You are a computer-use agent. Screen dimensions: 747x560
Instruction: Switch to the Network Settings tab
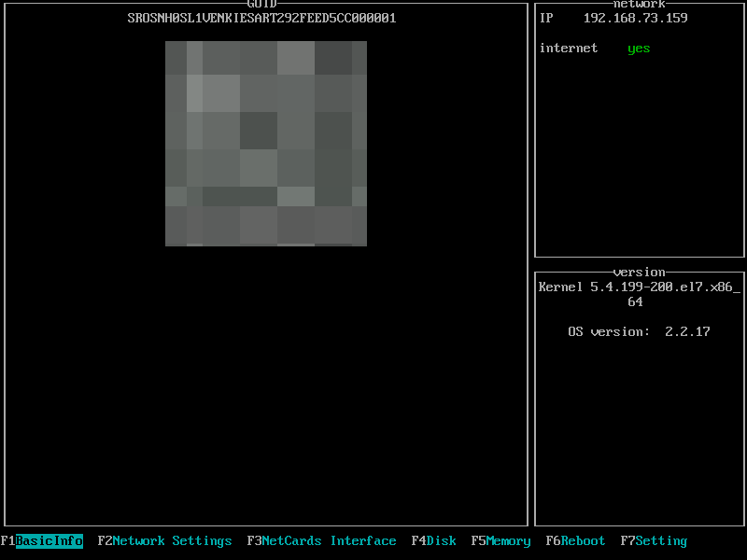click(x=172, y=541)
